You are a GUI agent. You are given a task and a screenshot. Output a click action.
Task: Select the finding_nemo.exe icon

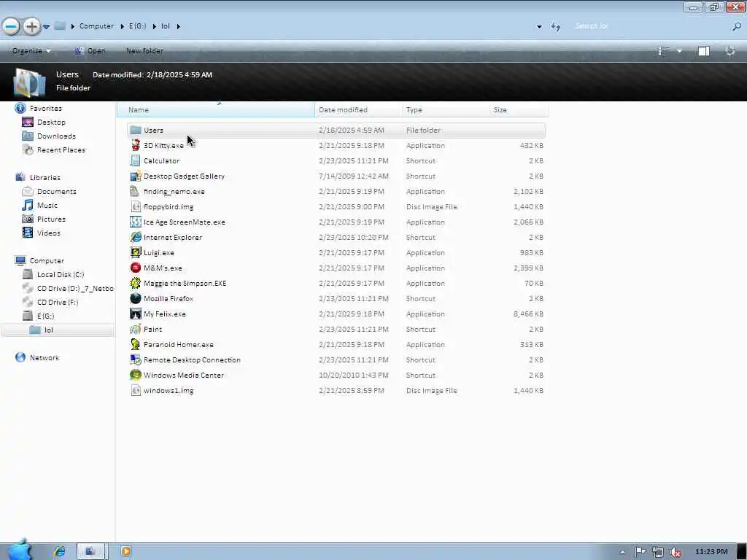tap(136, 191)
